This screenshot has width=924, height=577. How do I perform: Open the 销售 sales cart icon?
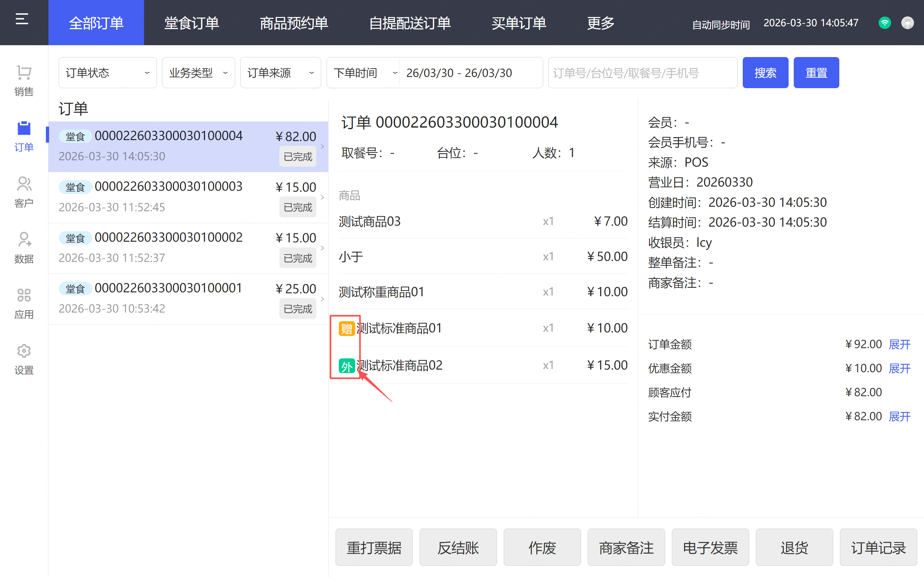[24, 72]
